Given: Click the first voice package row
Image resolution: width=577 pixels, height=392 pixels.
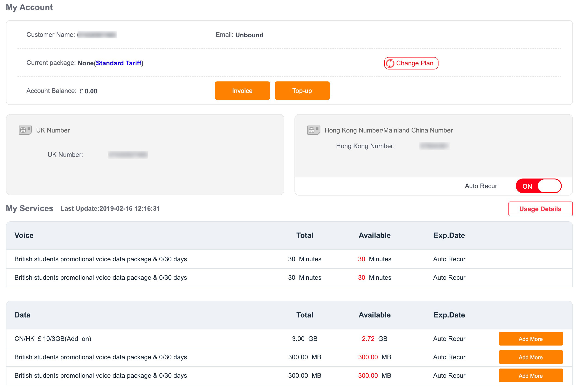Looking at the screenshot, I should click(101, 259).
